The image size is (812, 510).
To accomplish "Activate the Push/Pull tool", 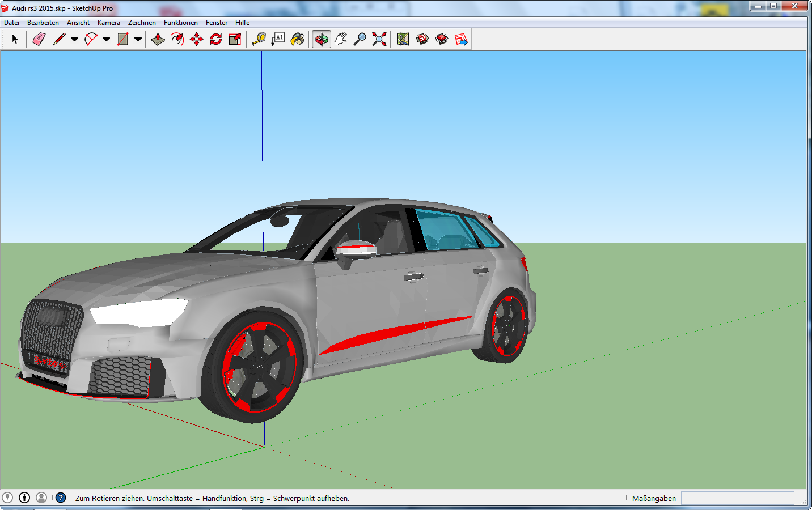I will point(158,39).
